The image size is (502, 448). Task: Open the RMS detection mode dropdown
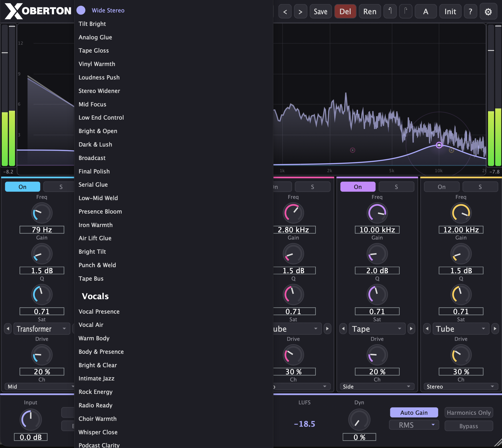pyautogui.click(x=414, y=425)
